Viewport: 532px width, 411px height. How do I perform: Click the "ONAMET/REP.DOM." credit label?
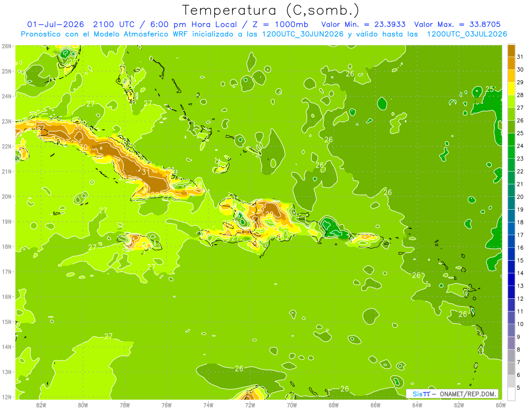click(468, 394)
